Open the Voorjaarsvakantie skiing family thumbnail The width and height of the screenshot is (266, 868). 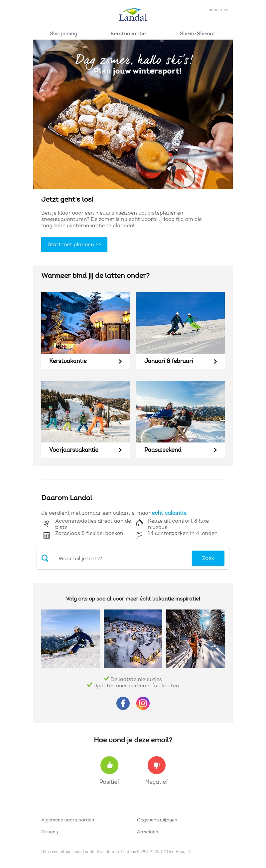point(85,412)
